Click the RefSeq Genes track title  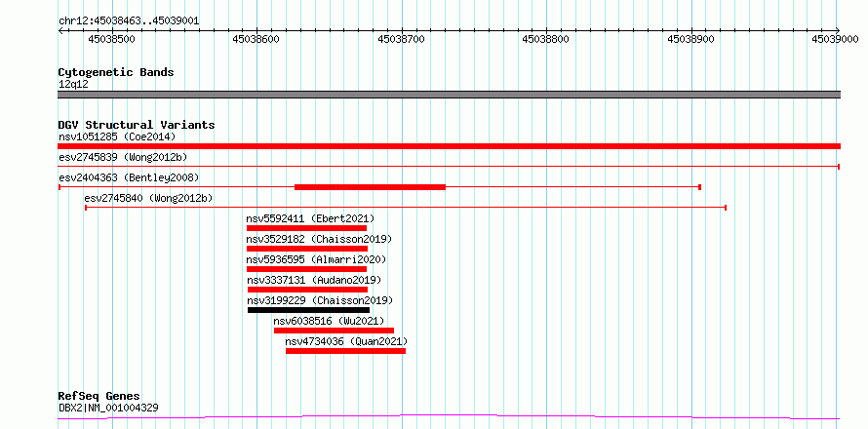(99, 397)
